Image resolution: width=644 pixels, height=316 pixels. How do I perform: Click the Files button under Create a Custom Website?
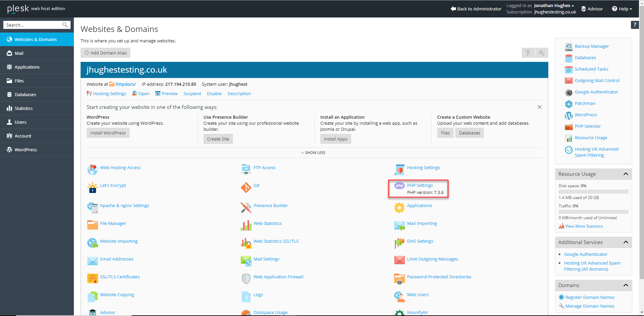445,133
